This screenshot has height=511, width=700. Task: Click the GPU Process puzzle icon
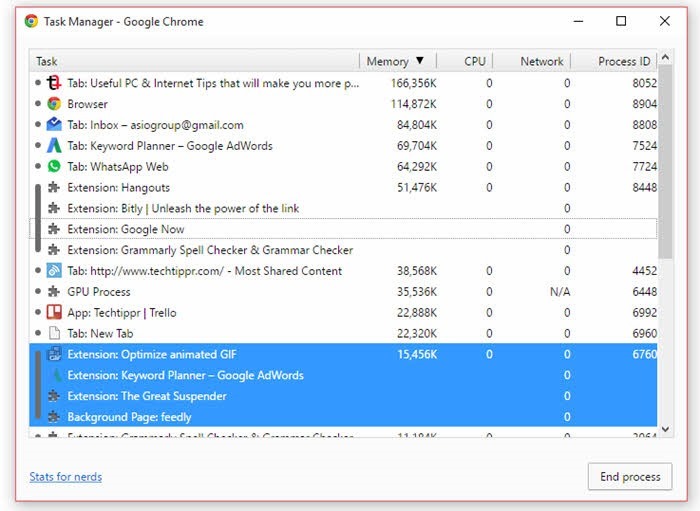tap(54, 291)
